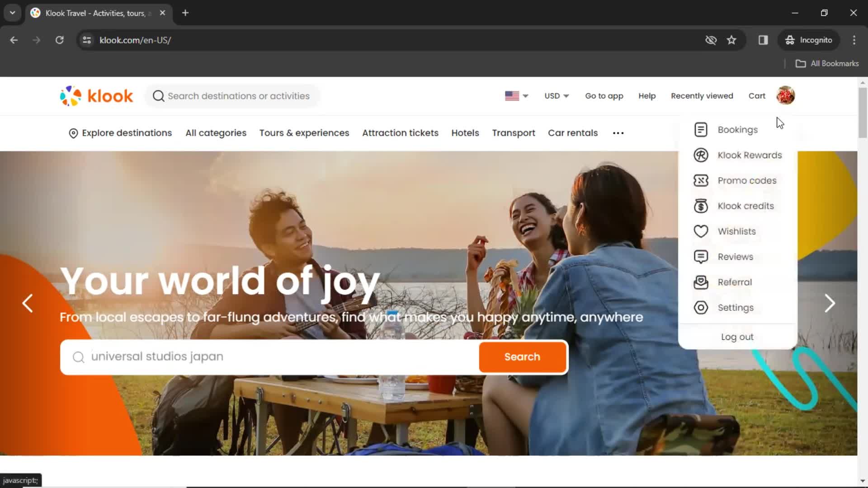
Task: Select the Klook credits icon
Action: [x=701, y=206]
